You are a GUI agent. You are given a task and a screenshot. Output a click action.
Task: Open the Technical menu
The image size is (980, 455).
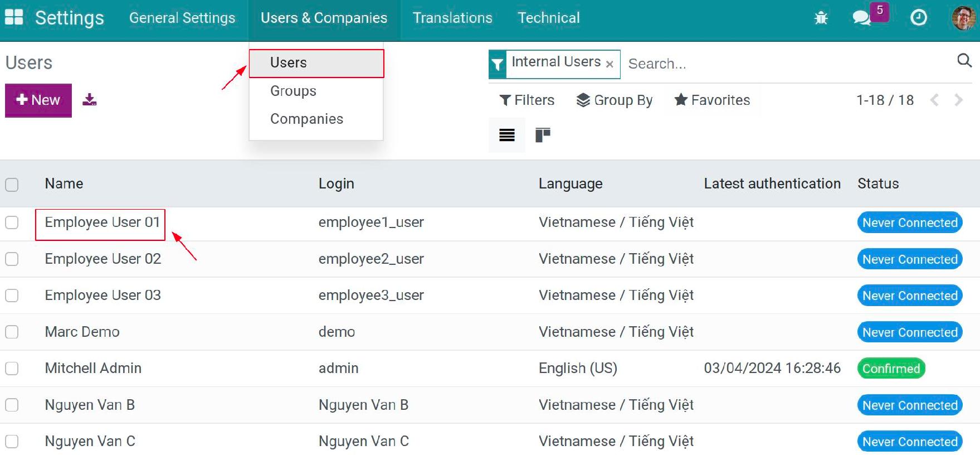pos(549,18)
